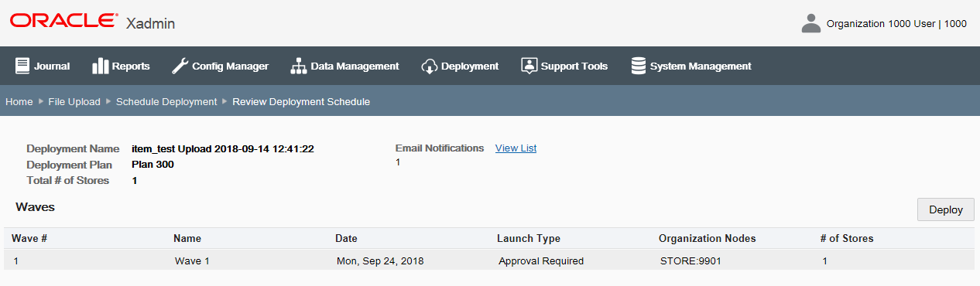Click Review Deployment Schedule breadcrumb
This screenshot has width=980, height=286.
[301, 101]
